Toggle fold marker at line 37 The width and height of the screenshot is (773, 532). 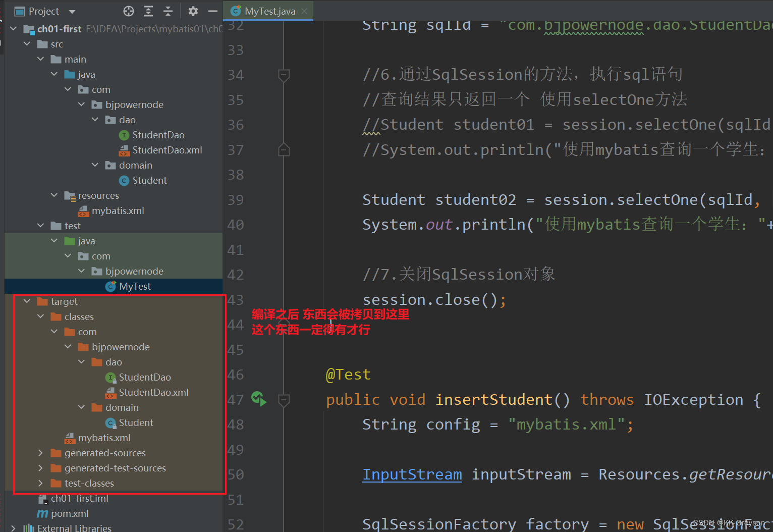[x=284, y=150]
